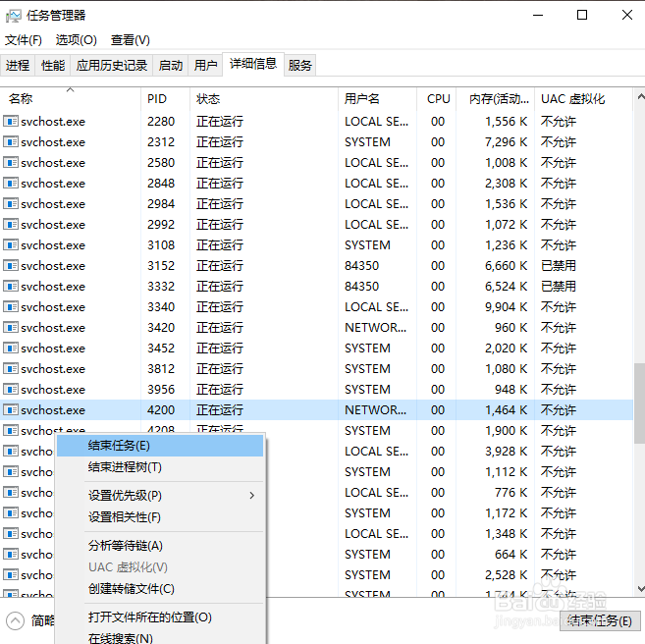Click process icon of svchost.exe PID 3956
The image size is (645, 644).
pyautogui.click(x=11, y=389)
